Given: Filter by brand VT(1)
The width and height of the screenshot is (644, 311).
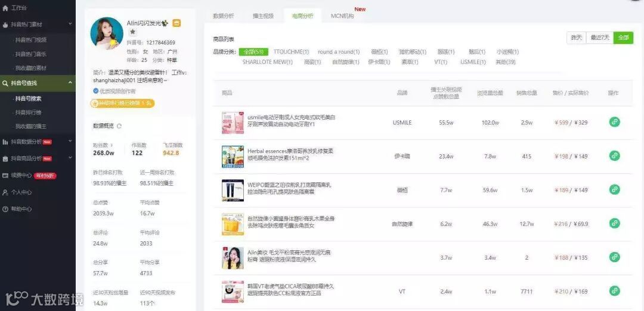Looking at the screenshot, I should [441, 63].
